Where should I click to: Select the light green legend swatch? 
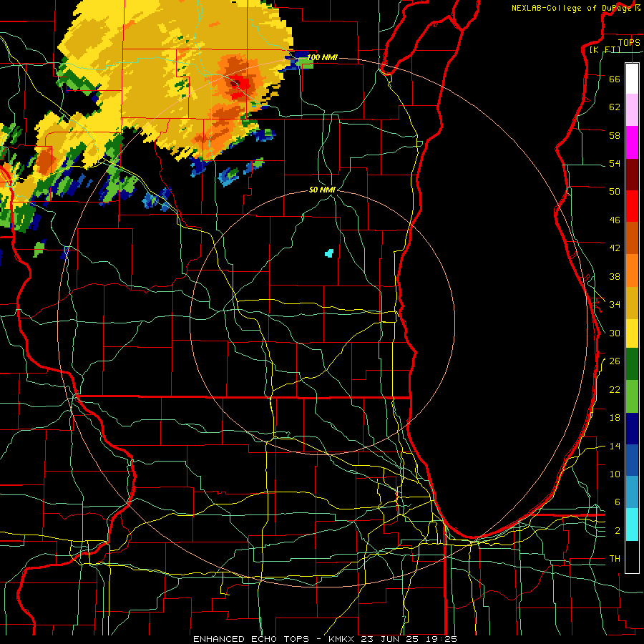632,396
